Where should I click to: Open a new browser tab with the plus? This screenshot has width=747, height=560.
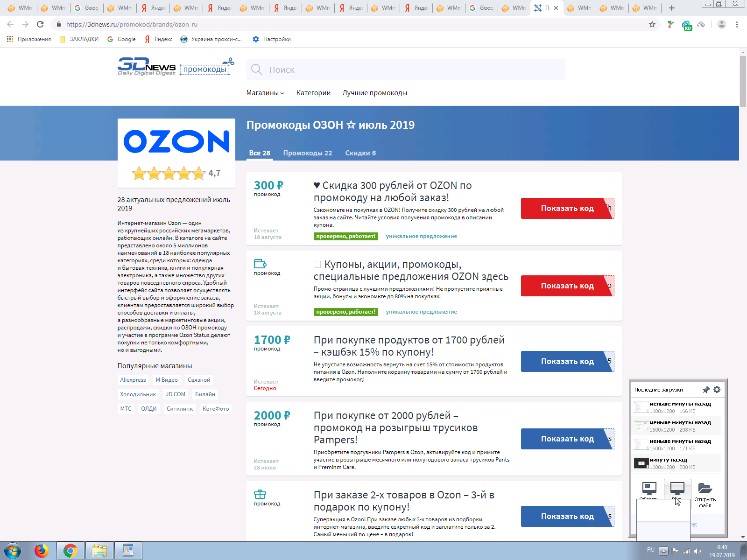click(672, 8)
